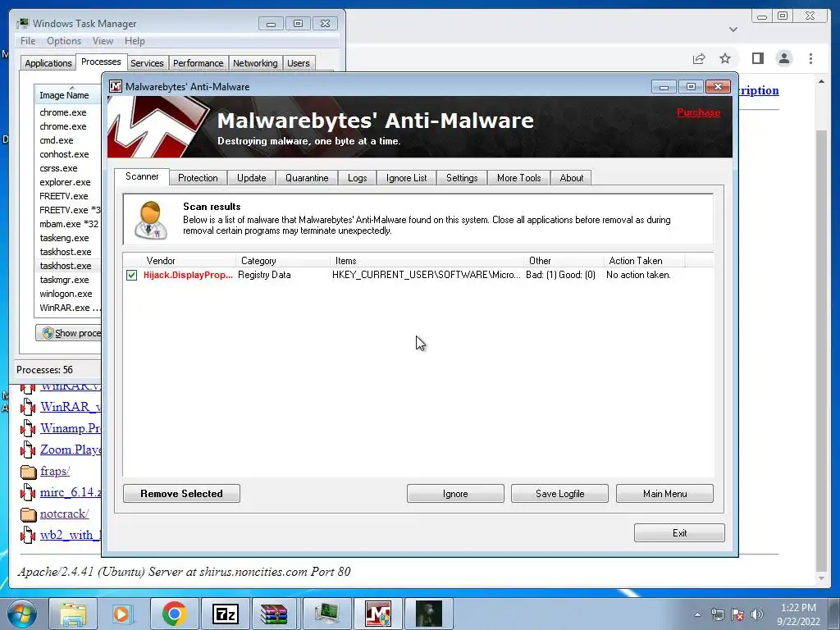Launch Windows Media Player from the taskbar
840x630 pixels.
121,614
